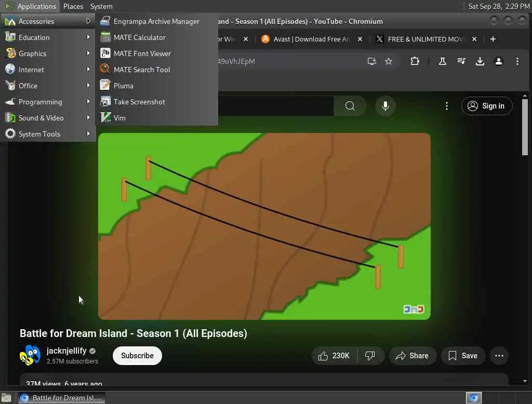Open Chromium three-dot menu
532x404 pixels.
click(517, 61)
